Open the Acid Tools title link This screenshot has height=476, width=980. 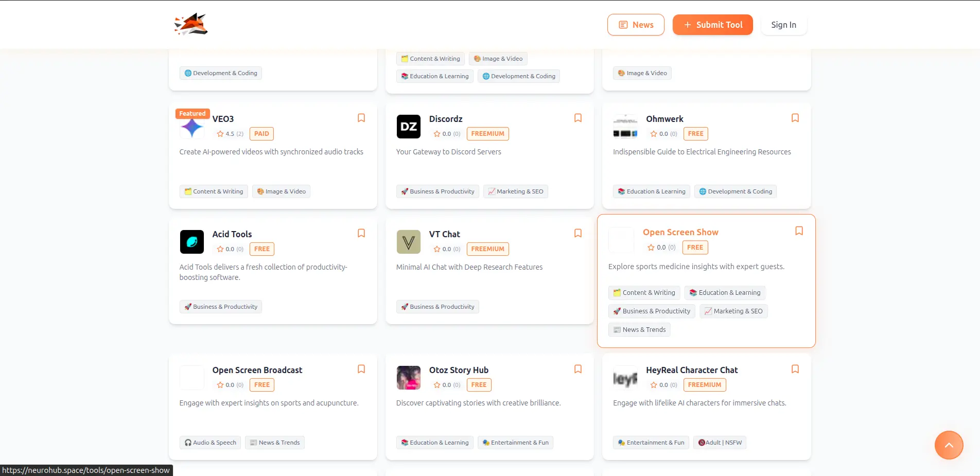[x=232, y=234]
